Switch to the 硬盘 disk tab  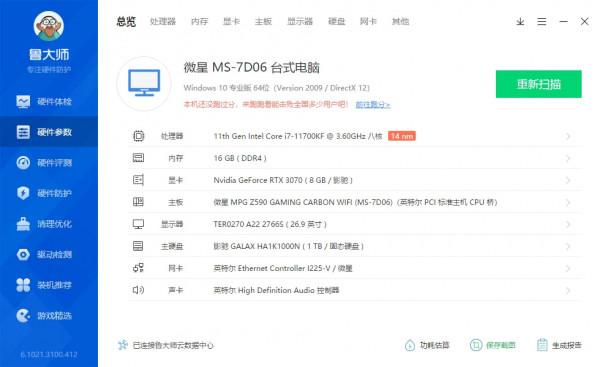[337, 21]
